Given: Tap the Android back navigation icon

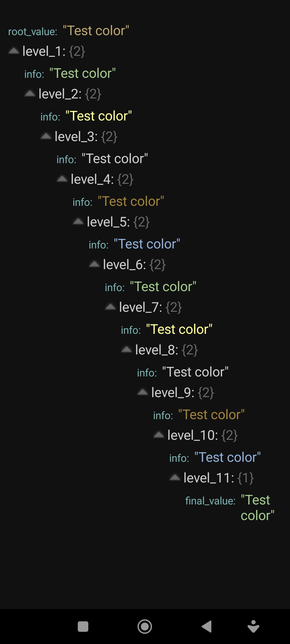Looking at the screenshot, I should (x=206, y=627).
